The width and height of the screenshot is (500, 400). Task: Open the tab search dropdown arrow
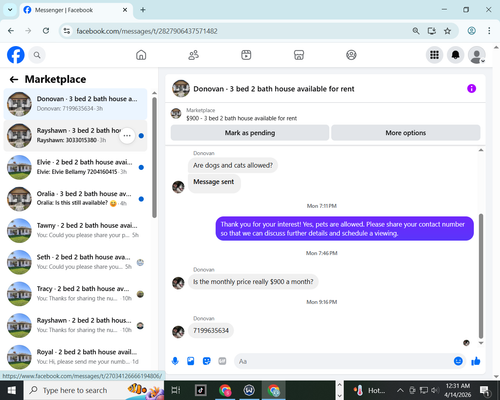coord(10,10)
